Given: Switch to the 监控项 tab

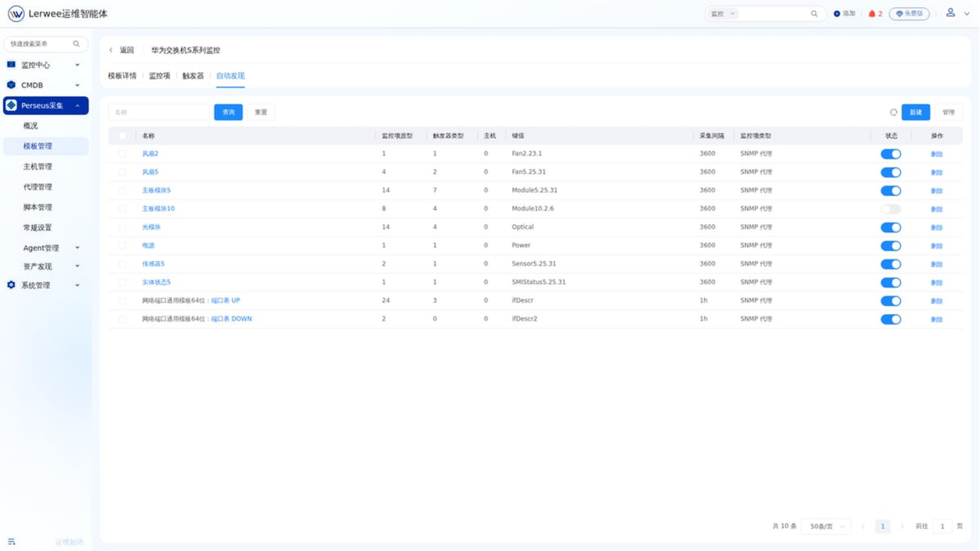Looking at the screenshot, I should (159, 76).
